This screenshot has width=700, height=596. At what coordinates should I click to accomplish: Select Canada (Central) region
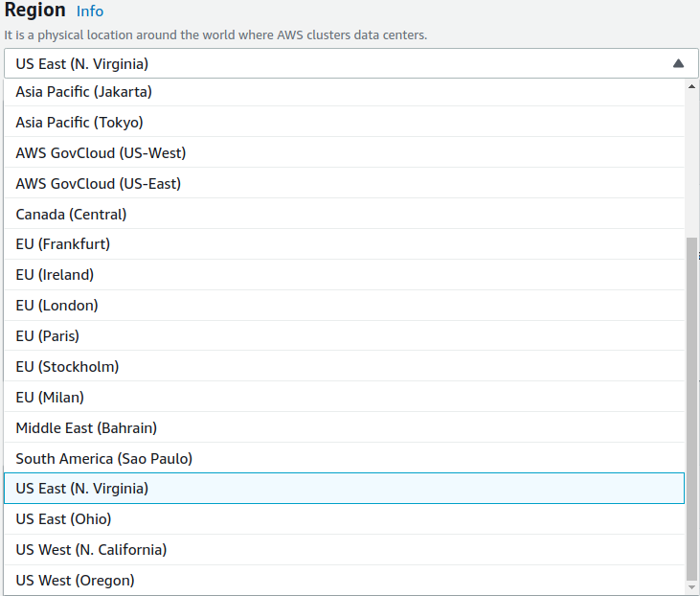(x=71, y=215)
